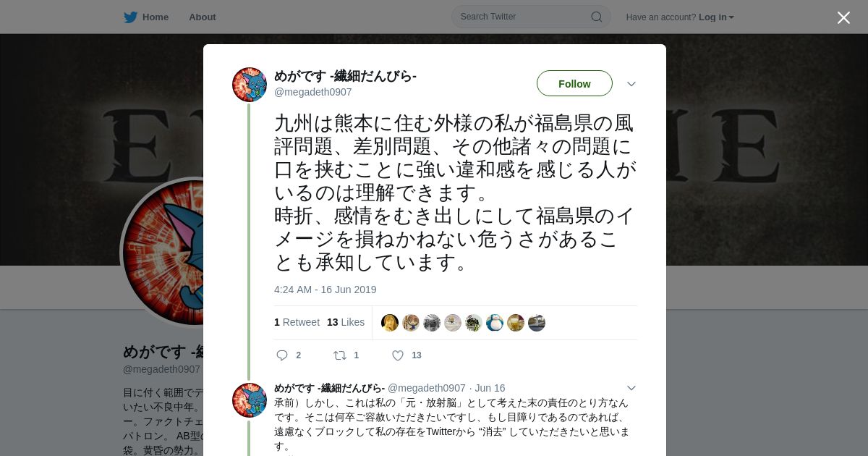Open the white-and-blue liker avatar
The height and width of the screenshot is (456, 868).
pos(495,323)
